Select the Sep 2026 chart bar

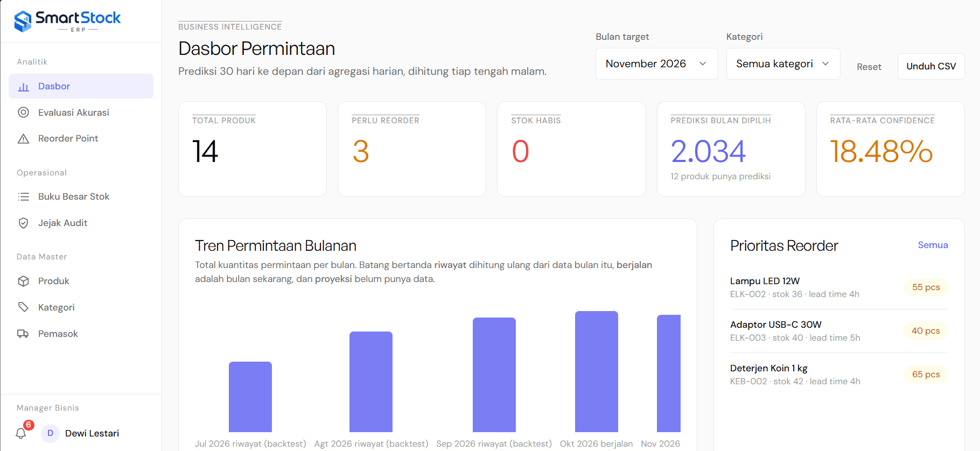[x=494, y=375]
